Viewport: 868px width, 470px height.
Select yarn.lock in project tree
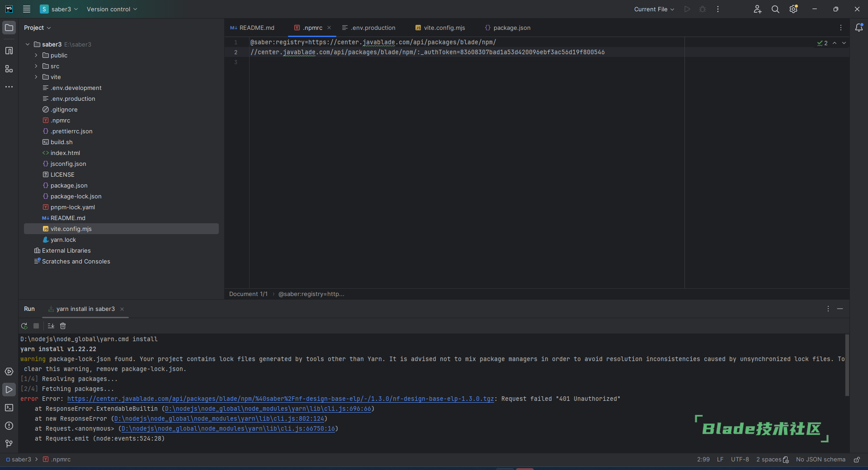click(x=121, y=240)
